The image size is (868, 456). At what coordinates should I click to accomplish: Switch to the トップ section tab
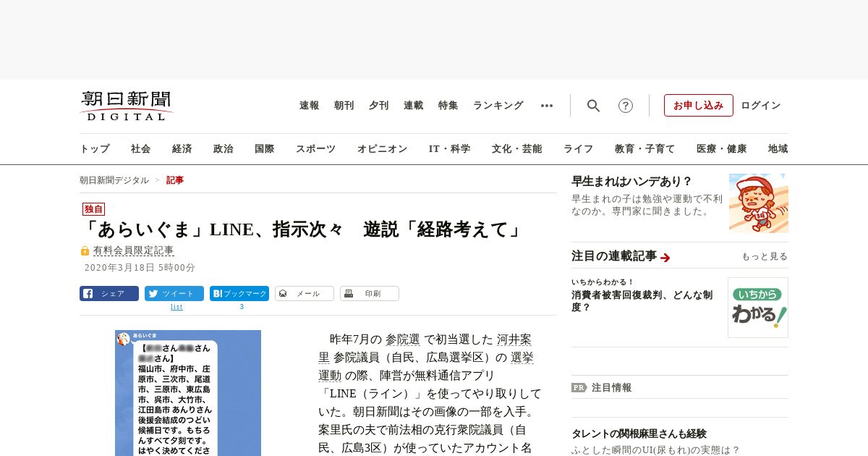95,149
